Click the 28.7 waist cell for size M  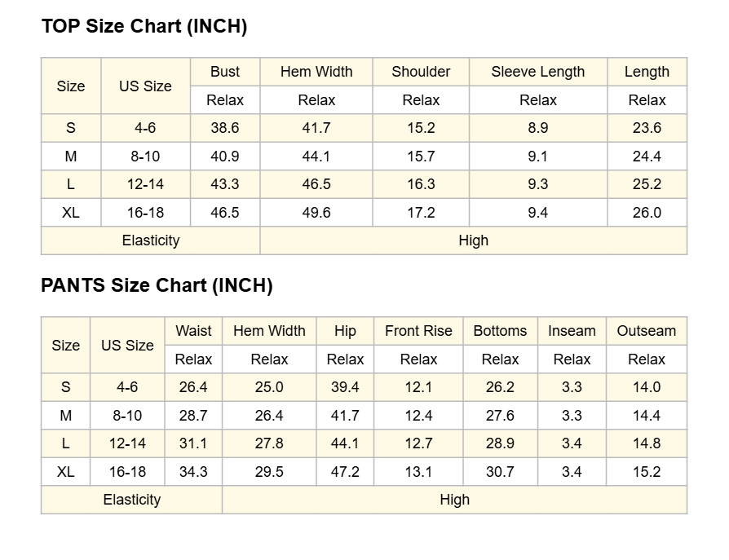[193, 416]
